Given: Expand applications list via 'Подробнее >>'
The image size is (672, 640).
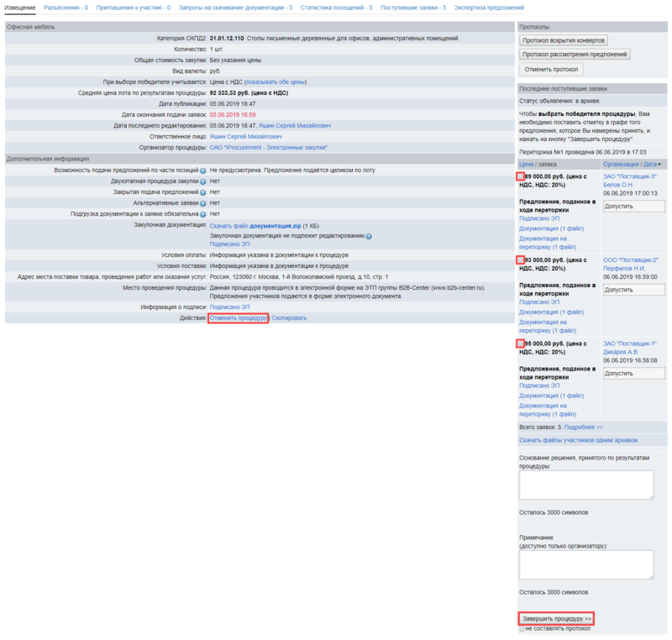Looking at the screenshot, I should [x=584, y=427].
